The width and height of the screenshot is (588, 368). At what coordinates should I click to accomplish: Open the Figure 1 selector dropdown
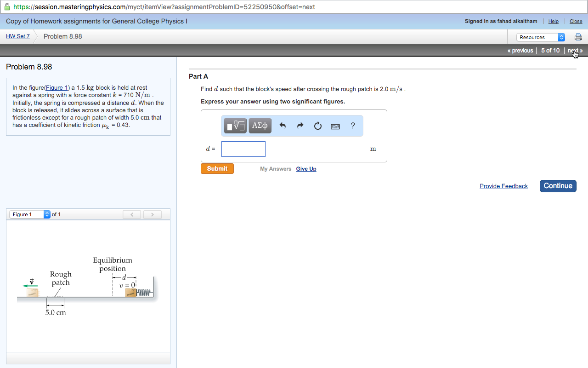tap(30, 214)
